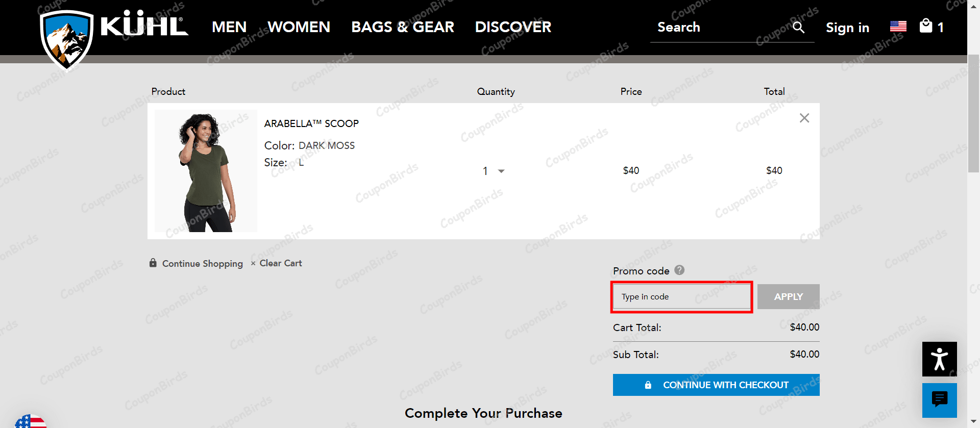This screenshot has width=980, height=428.
Task: Open search using the magnifying glass icon
Action: [798, 27]
